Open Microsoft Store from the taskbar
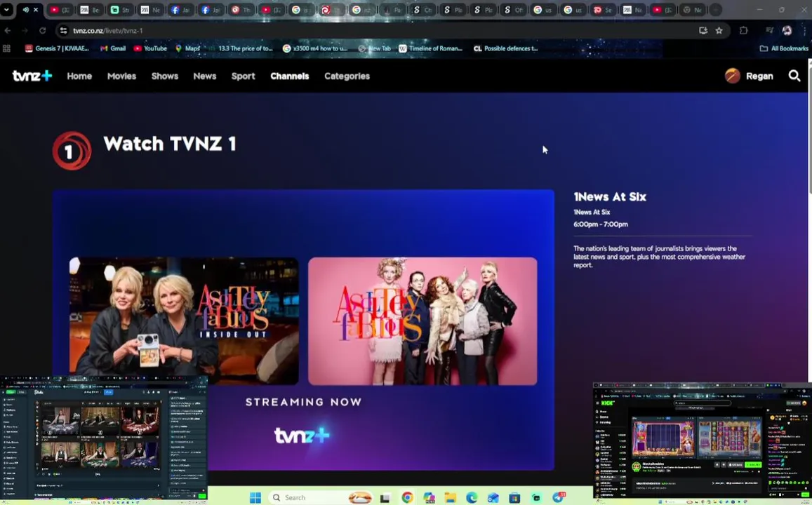Viewport: 812px width, 505px height. (x=514, y=498)
